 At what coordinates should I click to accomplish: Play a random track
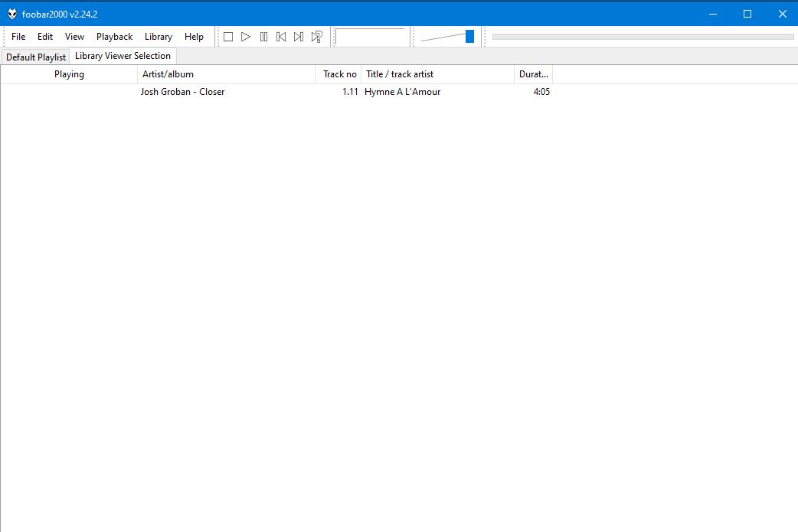click(316, 37)
